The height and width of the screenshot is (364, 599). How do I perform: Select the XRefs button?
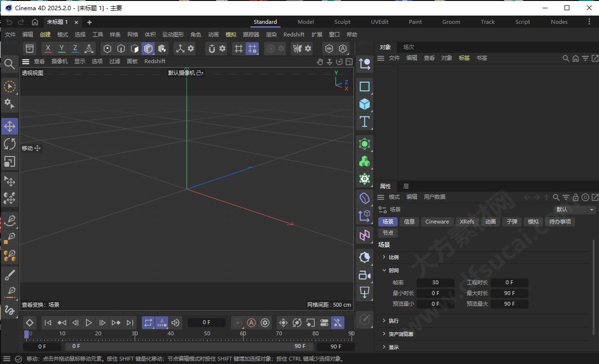tap(467, 222)
